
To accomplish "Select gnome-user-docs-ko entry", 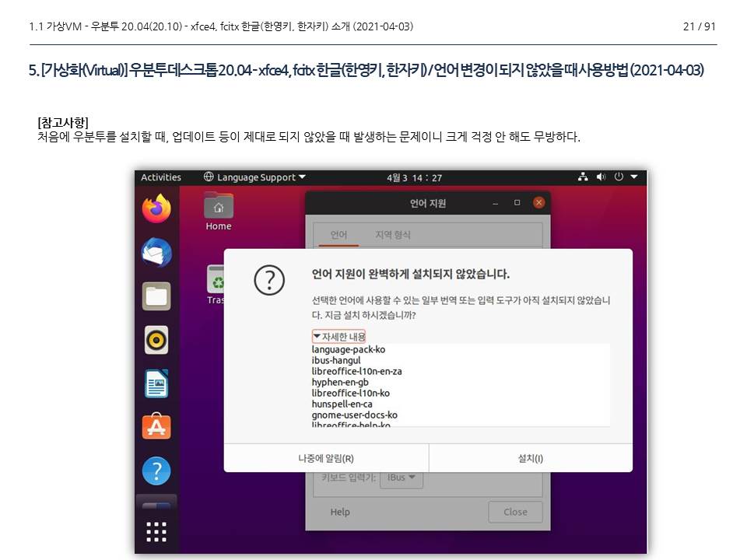I will coord(355,415).
